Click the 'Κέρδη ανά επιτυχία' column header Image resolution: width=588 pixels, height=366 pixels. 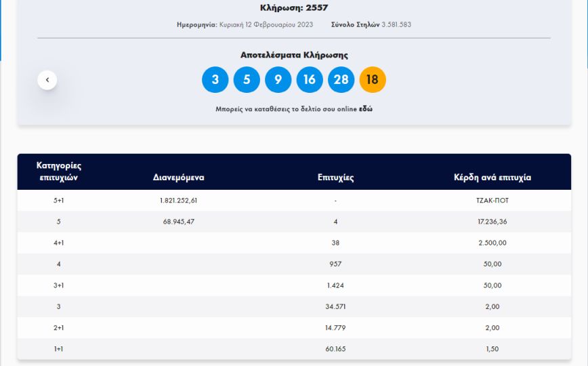click(x=492, y=178)
